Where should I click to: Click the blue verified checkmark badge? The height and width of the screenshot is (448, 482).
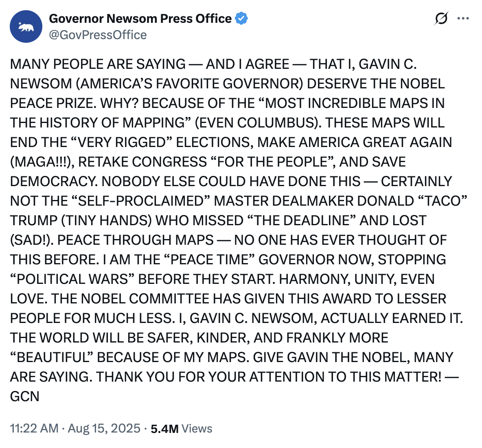pos(241,19)
